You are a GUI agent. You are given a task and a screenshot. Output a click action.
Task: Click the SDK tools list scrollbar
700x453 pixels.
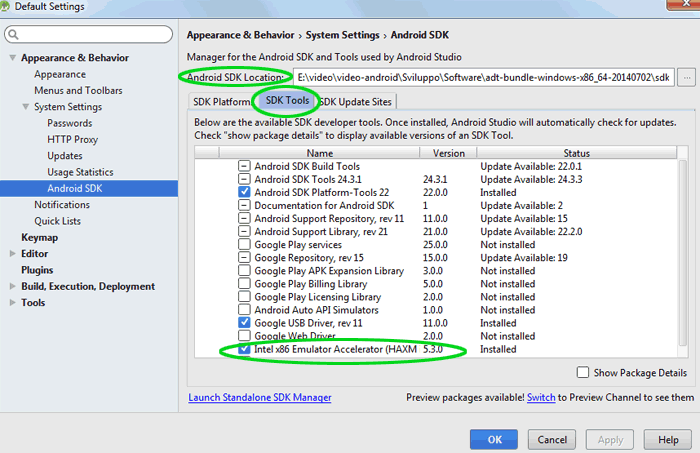683,253
